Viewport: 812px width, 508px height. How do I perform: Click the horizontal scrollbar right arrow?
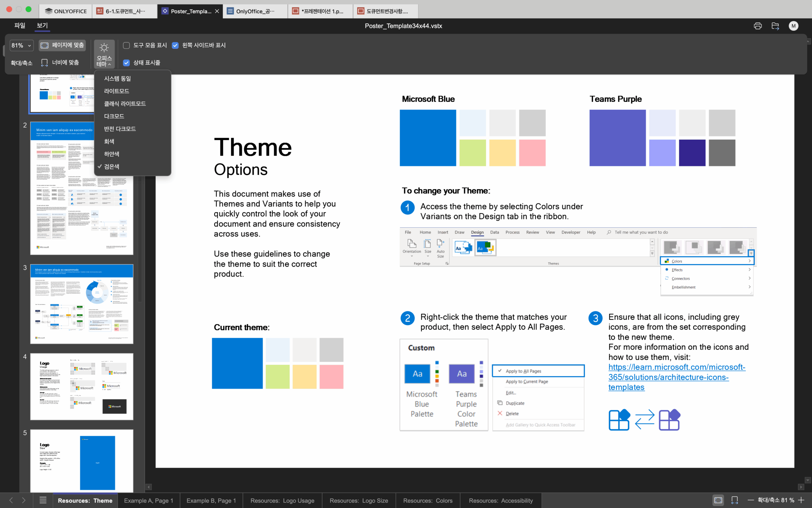(x=801, y=487)
